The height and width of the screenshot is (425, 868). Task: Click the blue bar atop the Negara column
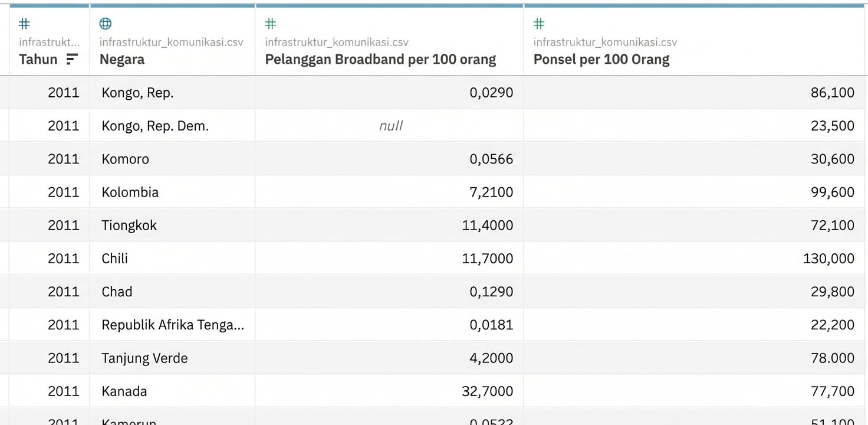(171, 5)
